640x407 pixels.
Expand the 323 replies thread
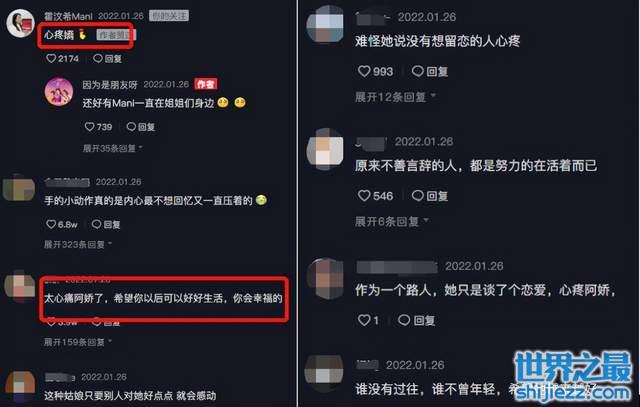tap(78, 245)
